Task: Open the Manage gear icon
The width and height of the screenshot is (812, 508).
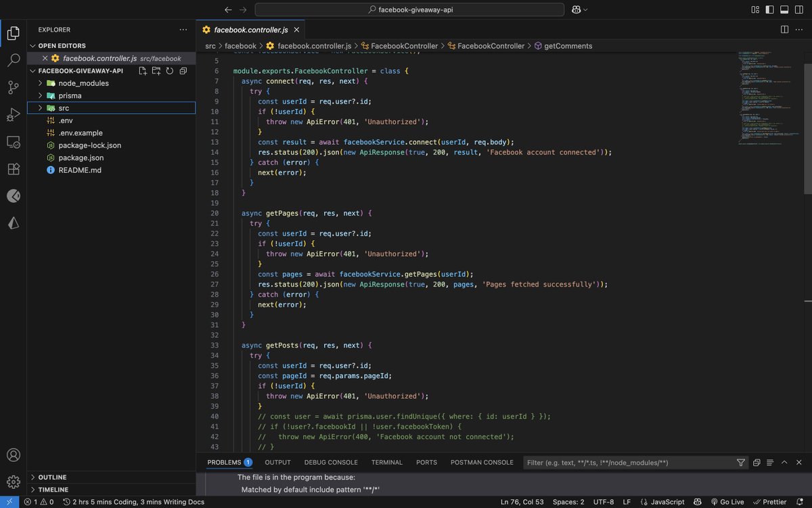Action: [x=13, y=482]
